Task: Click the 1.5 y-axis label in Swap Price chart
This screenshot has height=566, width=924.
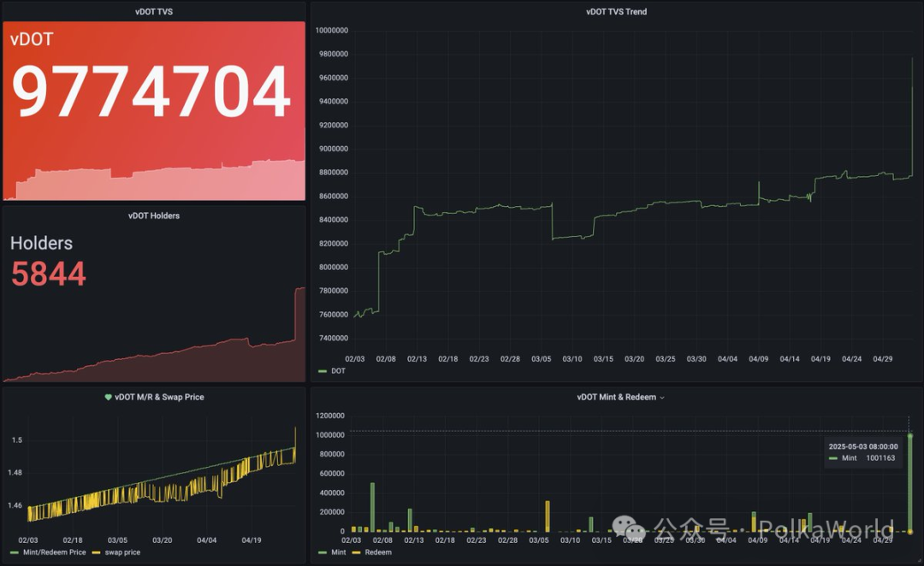Action: pyautogui.click(x=17, y=440)
